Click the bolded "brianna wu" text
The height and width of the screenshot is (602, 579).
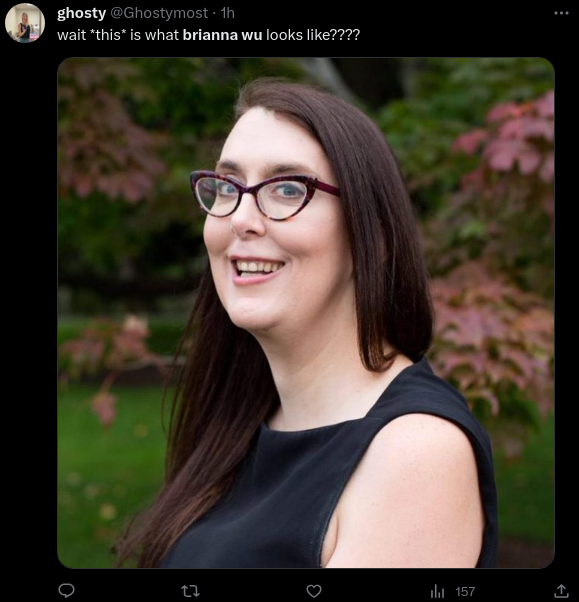pos(222,35)
